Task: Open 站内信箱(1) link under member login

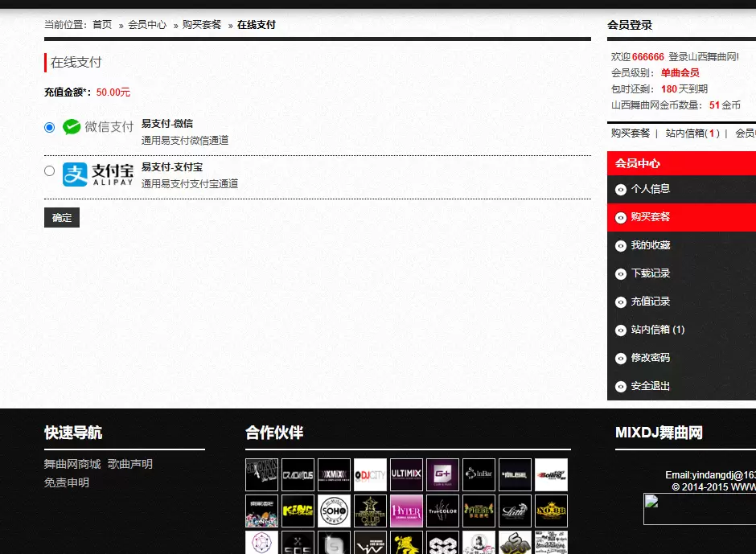Action: [x=692, y=133]
